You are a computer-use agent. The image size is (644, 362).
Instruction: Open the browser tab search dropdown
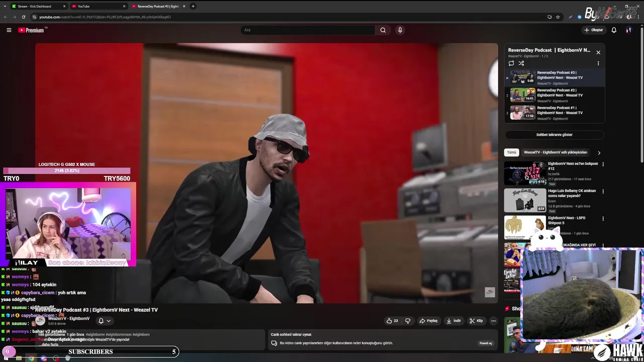click(x=5, y=6)
